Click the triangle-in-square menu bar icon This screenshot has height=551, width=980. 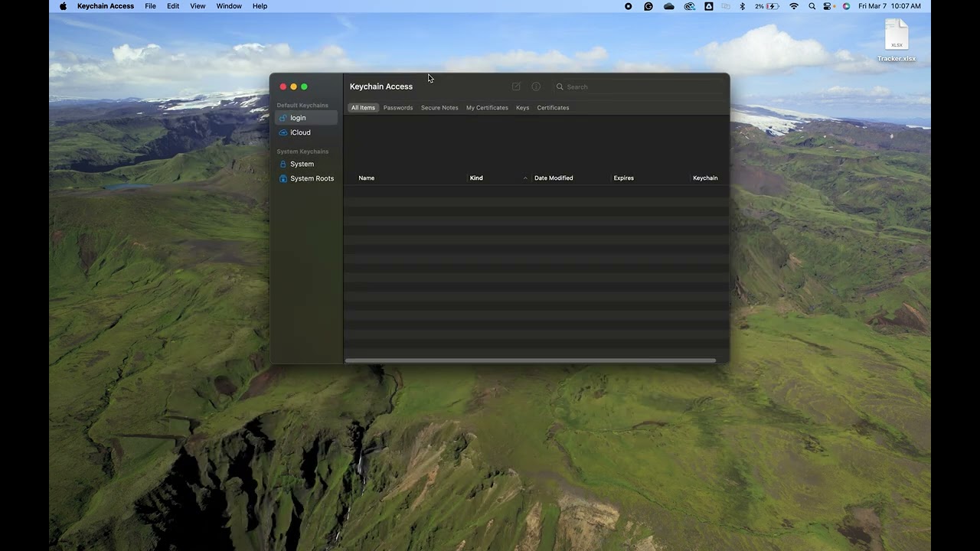point(709,6)
